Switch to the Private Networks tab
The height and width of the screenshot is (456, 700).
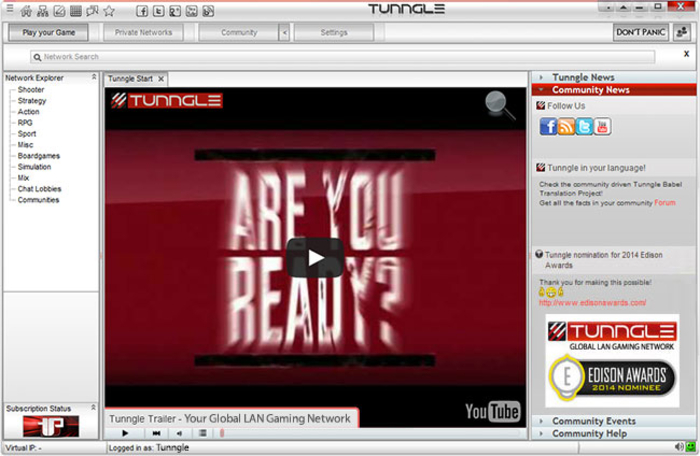[x=143, y=32]
